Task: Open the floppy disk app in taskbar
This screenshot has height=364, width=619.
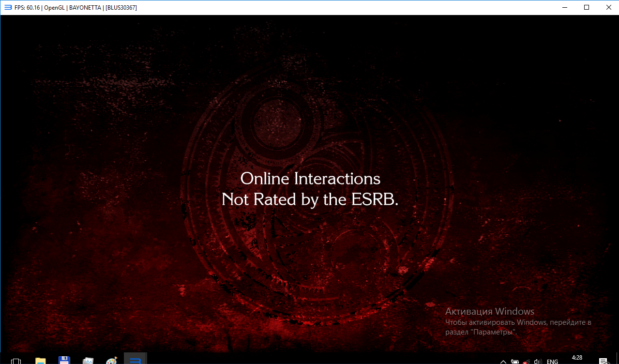Action: point(64,361)
